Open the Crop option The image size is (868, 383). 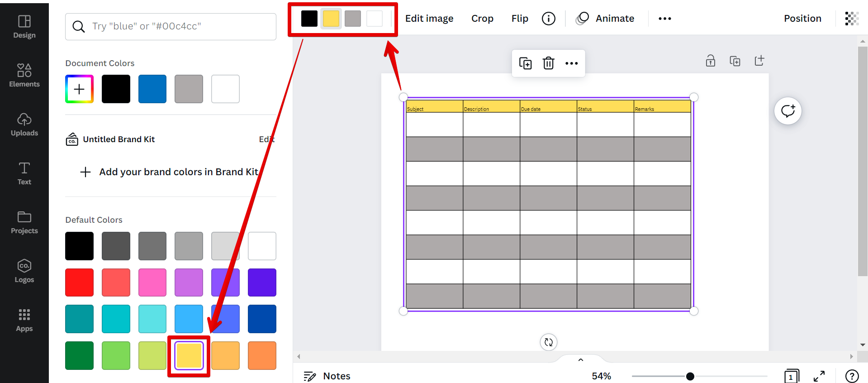click(482, 19)
